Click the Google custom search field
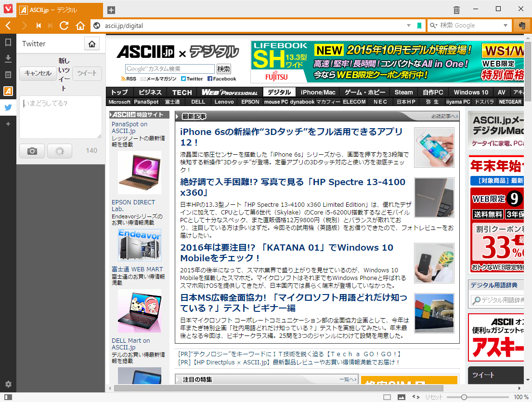 [x=170, y=69]
